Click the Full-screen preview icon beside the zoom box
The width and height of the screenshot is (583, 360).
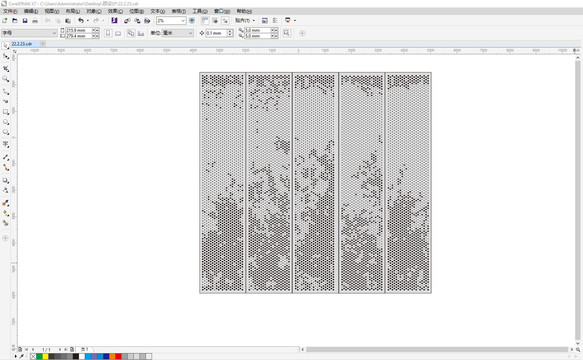pos(192,20)
